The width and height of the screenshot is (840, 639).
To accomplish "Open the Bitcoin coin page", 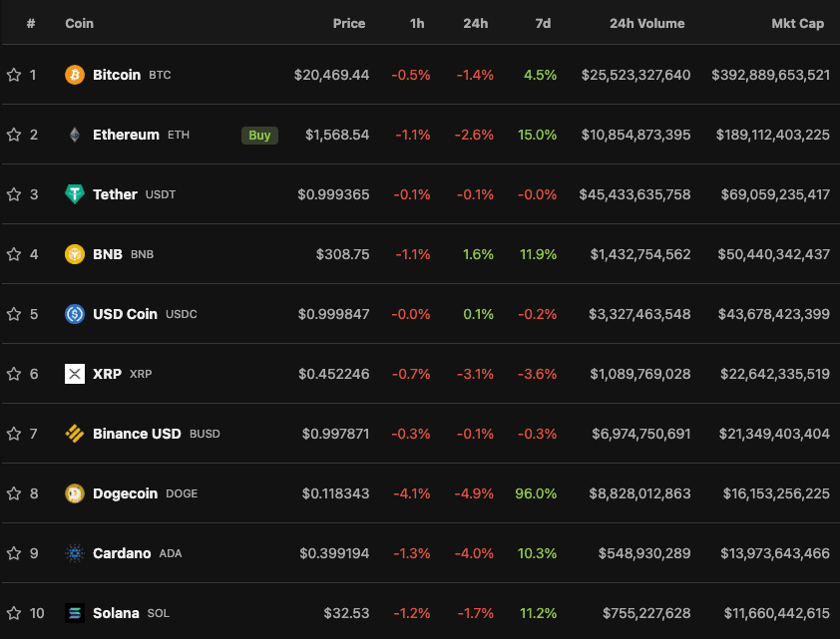I will 117,75.
